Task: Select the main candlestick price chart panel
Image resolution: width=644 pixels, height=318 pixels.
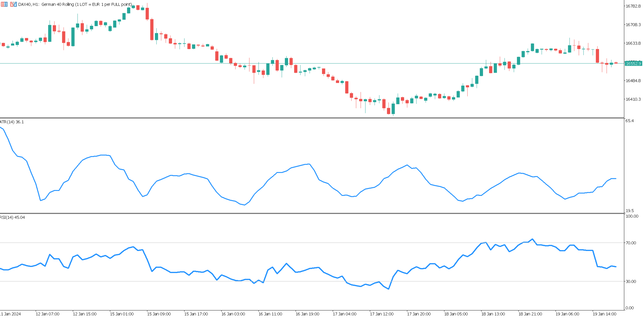Action: pyautogui.click(x=314, y=57)
